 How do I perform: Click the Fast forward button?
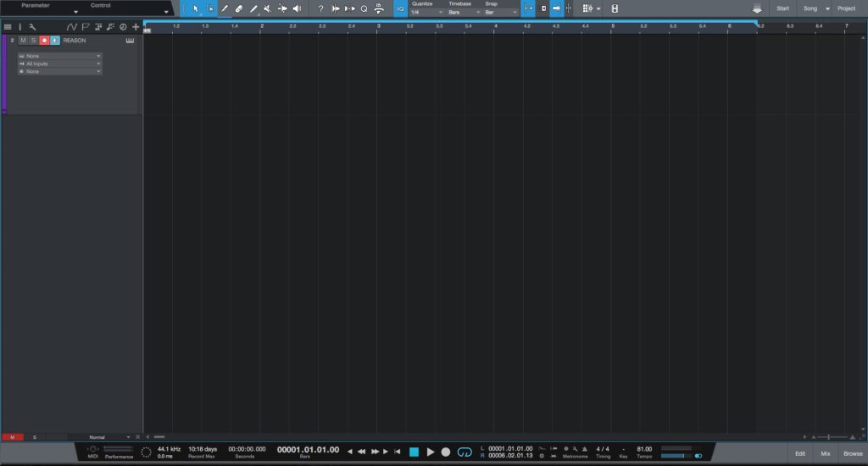[x=375, y=452]
